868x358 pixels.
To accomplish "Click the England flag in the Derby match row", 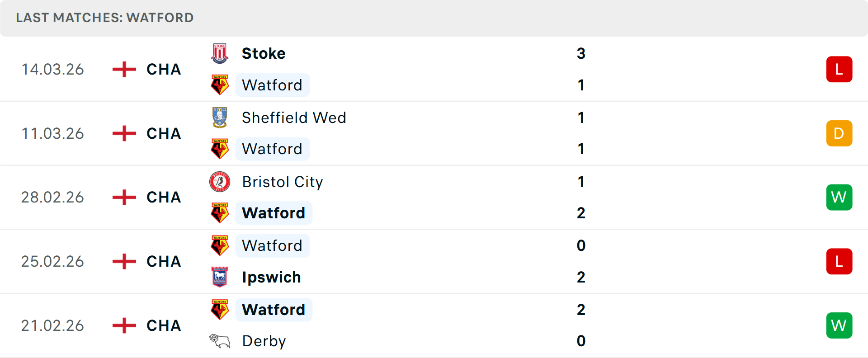I will pos(123,325).
